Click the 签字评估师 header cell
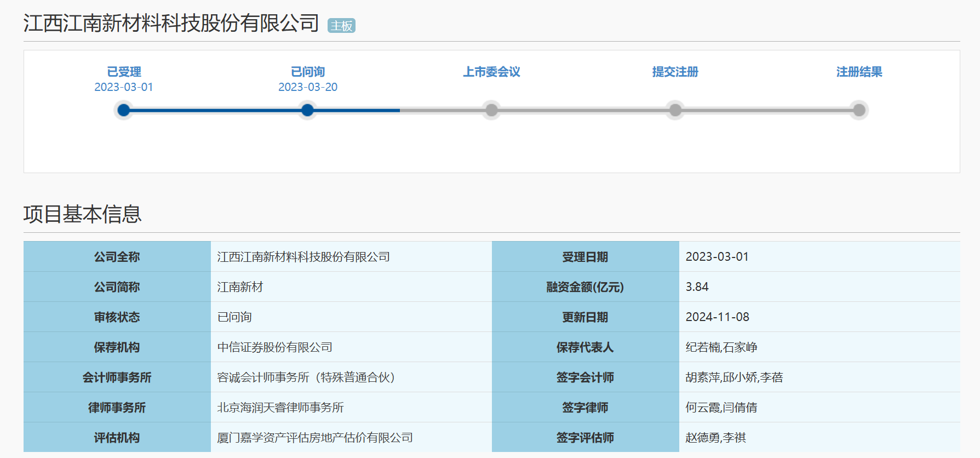This screenshot has width=980, height=458. coord(586,437)
